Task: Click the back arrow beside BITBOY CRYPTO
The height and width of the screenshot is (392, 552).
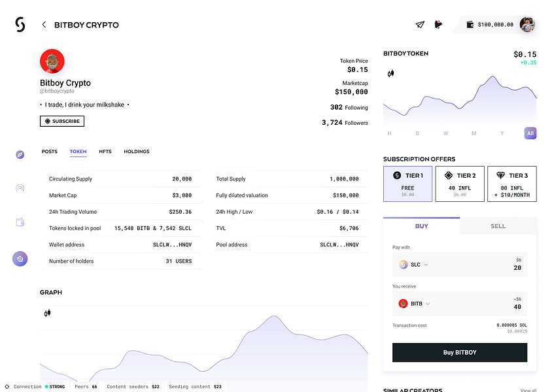Action: coord(44,25)
